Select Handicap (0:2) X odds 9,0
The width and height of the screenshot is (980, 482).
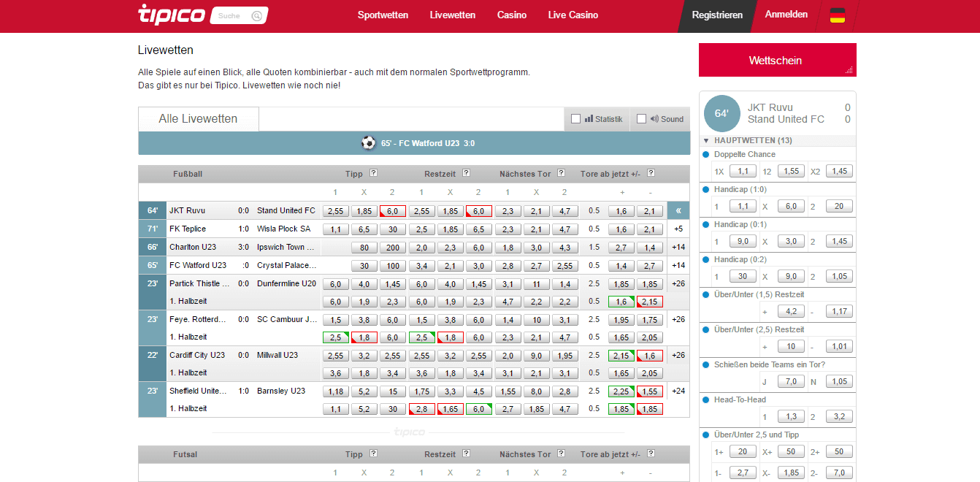click(791, 276)
